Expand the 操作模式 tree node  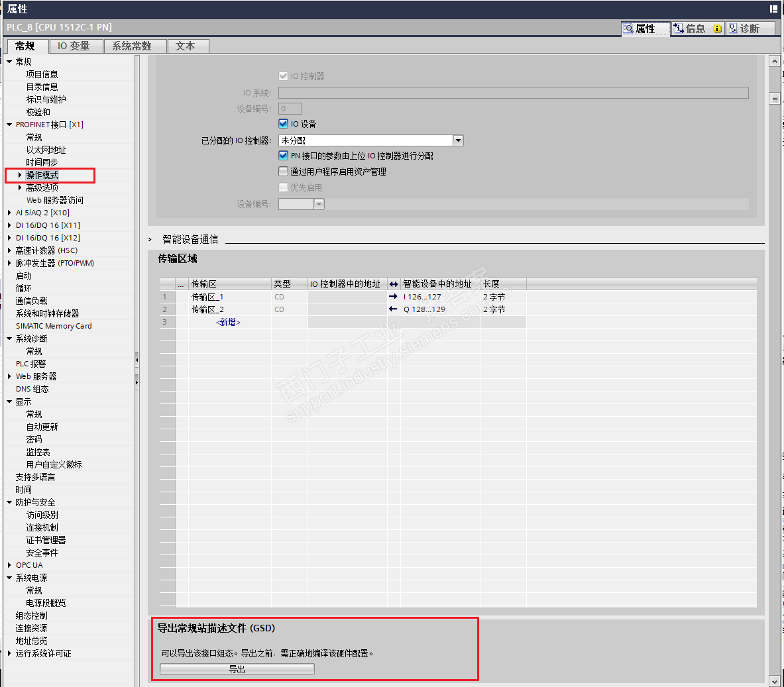click(19, 175)
